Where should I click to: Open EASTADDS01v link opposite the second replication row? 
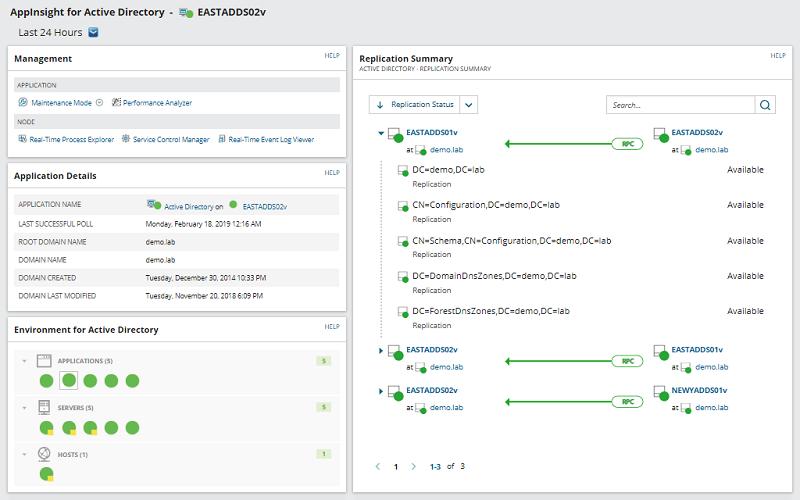click(697, 350)
